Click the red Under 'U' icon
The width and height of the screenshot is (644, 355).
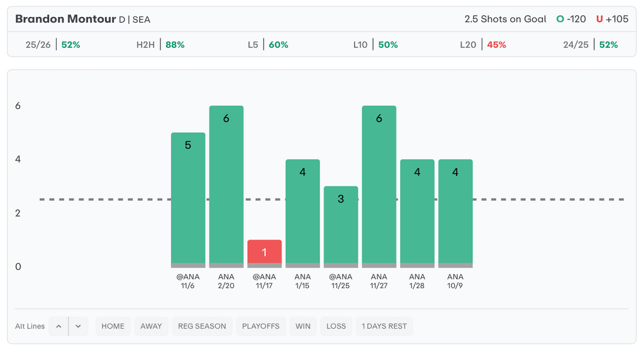click(x=599, y=19)
